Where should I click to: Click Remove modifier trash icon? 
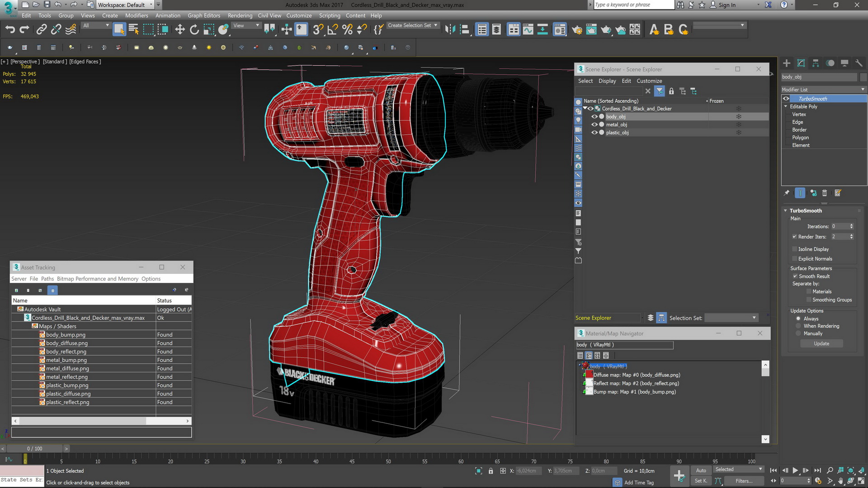click(825, 193)
